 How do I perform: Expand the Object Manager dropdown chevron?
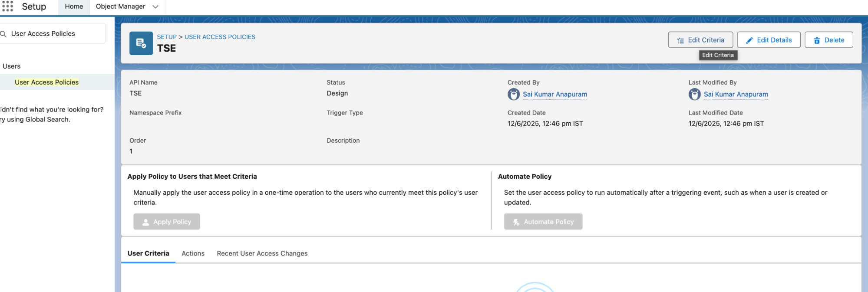[x=155, y=7]
